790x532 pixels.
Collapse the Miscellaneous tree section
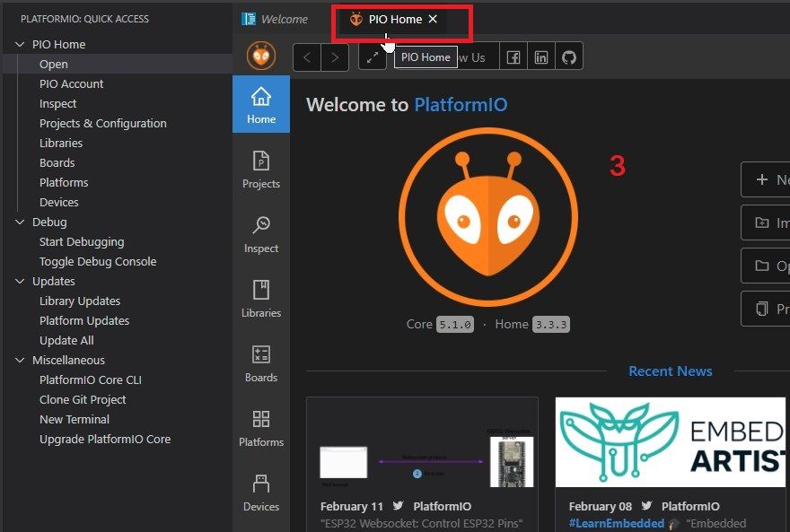point(20,361)
